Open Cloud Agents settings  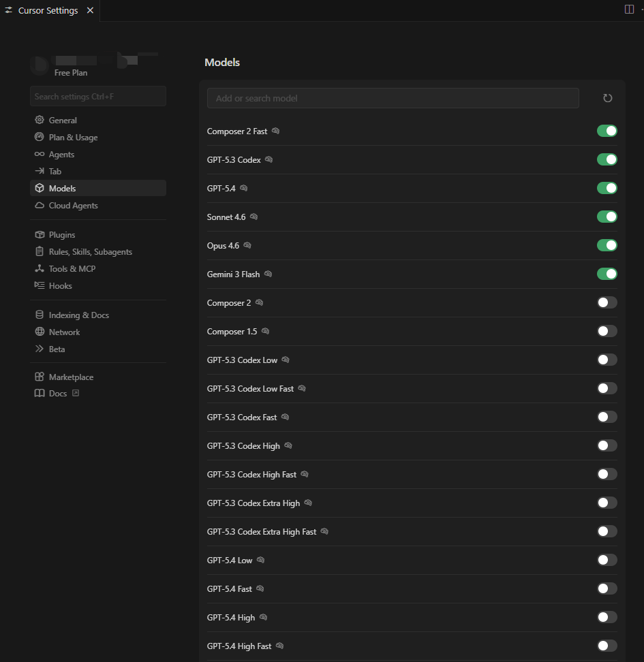(x=98, y=206)
